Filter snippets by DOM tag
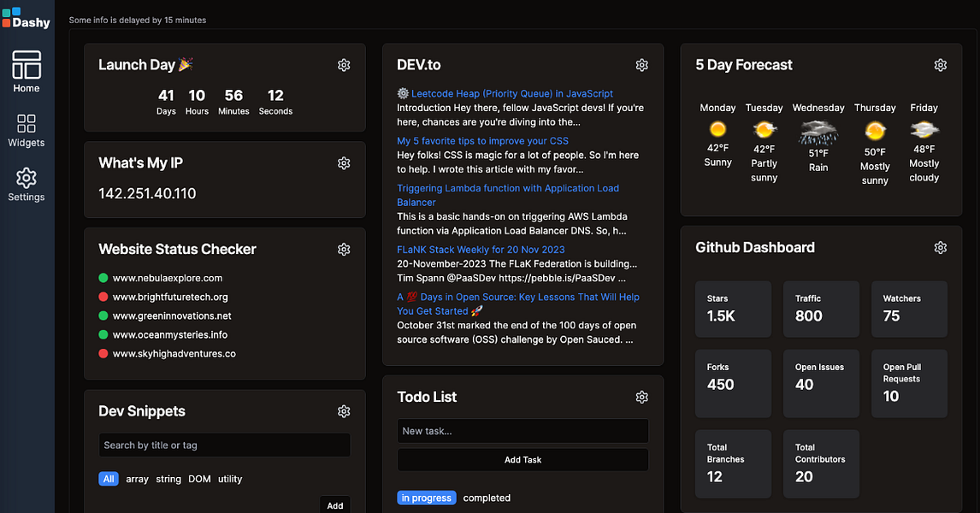 click(x=199, y=480)
